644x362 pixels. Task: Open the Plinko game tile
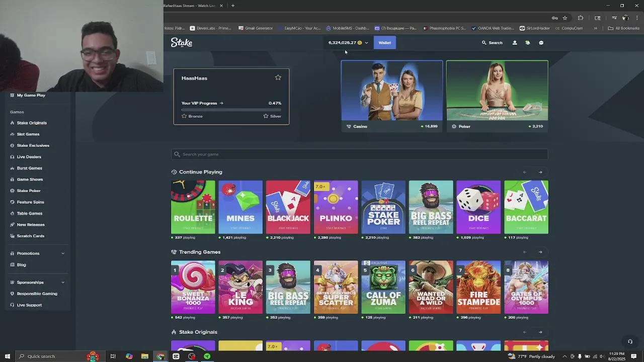click(x=336, y=207)
